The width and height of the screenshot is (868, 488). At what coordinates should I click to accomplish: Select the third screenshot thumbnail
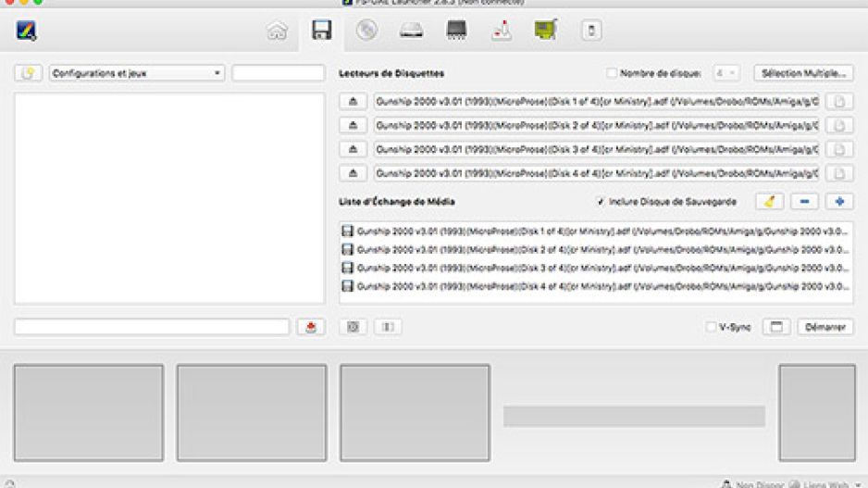point(415,413)
